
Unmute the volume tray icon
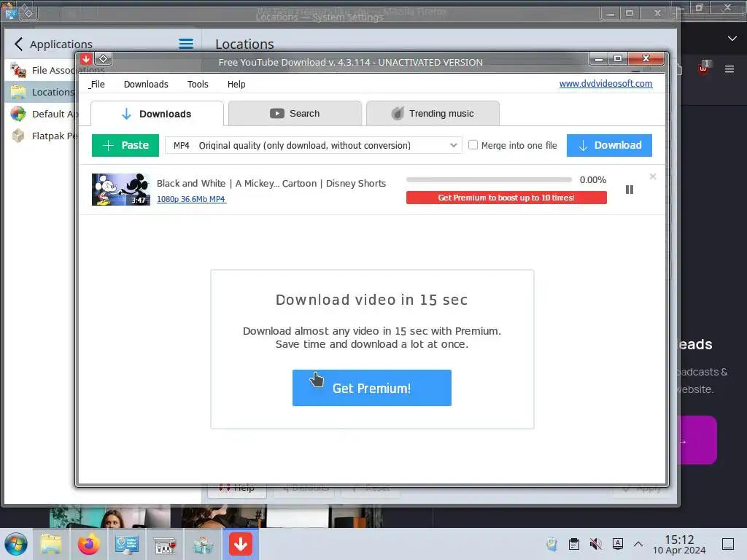pos(595,544)
